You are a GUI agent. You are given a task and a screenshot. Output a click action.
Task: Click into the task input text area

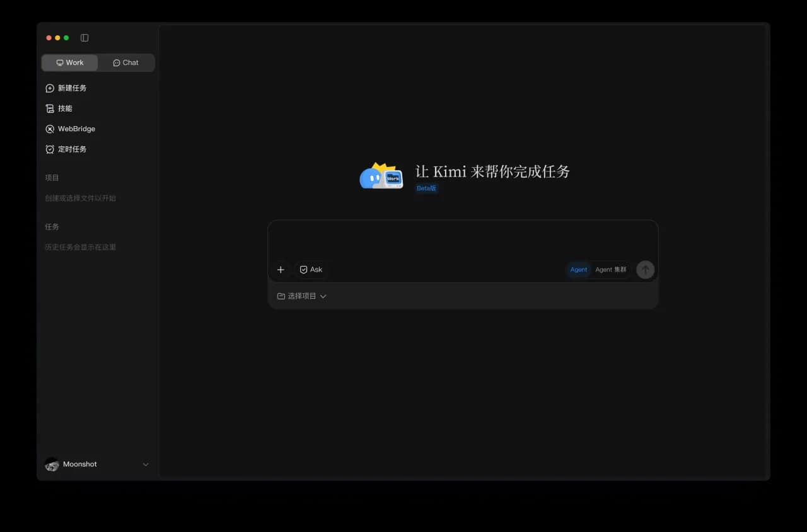[463, 240]
